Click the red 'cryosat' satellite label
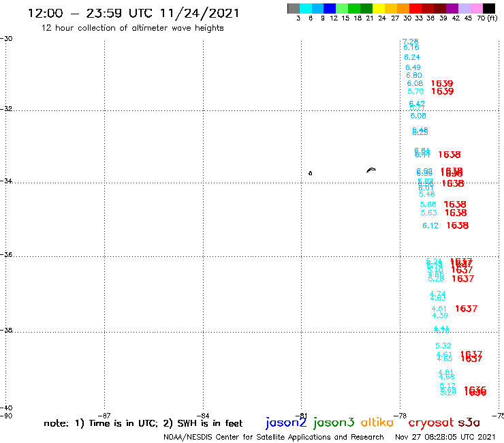 pyautogui.click(x=430, y=423)
